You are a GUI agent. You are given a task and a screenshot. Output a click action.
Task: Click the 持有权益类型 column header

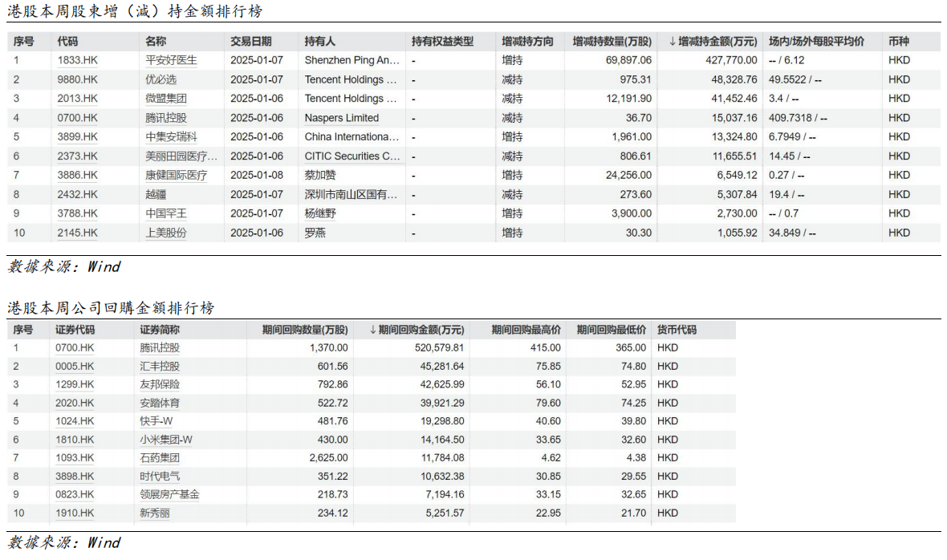[443, 42]
